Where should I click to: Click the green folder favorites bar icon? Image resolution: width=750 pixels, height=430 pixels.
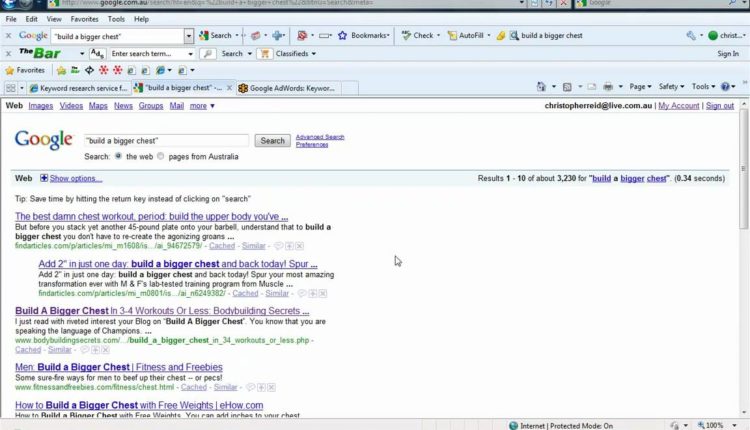pos(75,70)
